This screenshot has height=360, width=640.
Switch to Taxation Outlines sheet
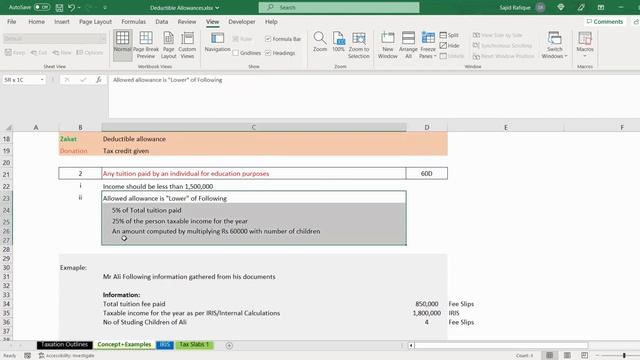click(x=64, y=344)
